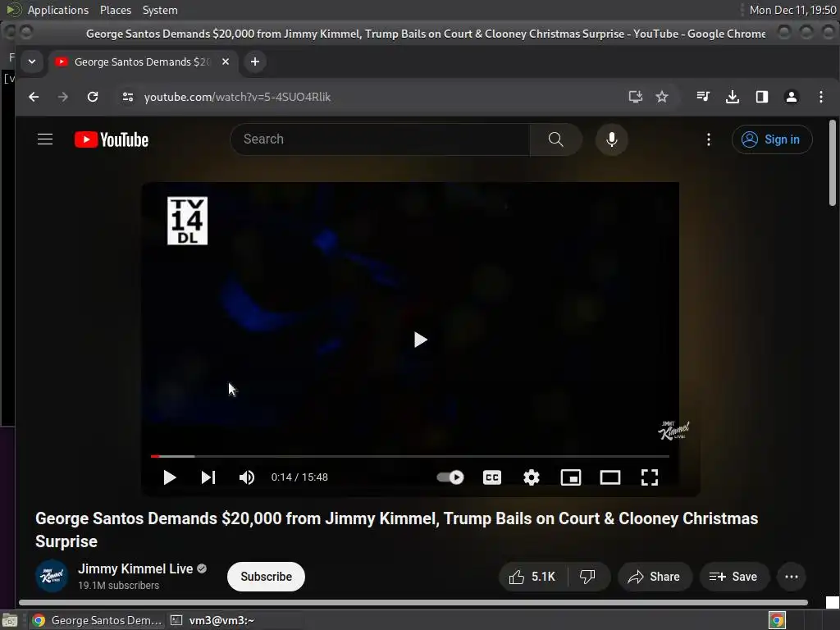Click the clock Mon Dec 11, 19:50

click(x=793, y=10)
